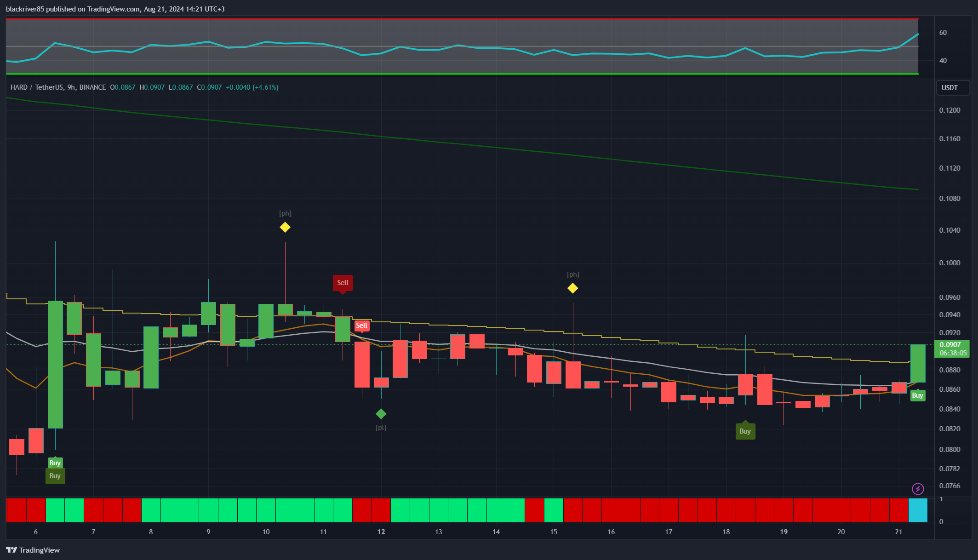Click the tall green candle on date 6

(55, 365)
